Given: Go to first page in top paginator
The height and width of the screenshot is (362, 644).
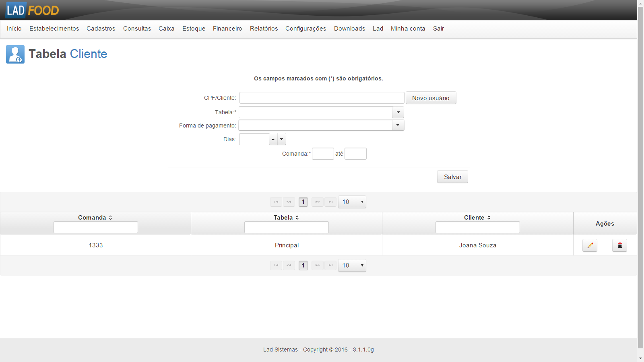Looking at the screenshot, I should coord(276,202).
